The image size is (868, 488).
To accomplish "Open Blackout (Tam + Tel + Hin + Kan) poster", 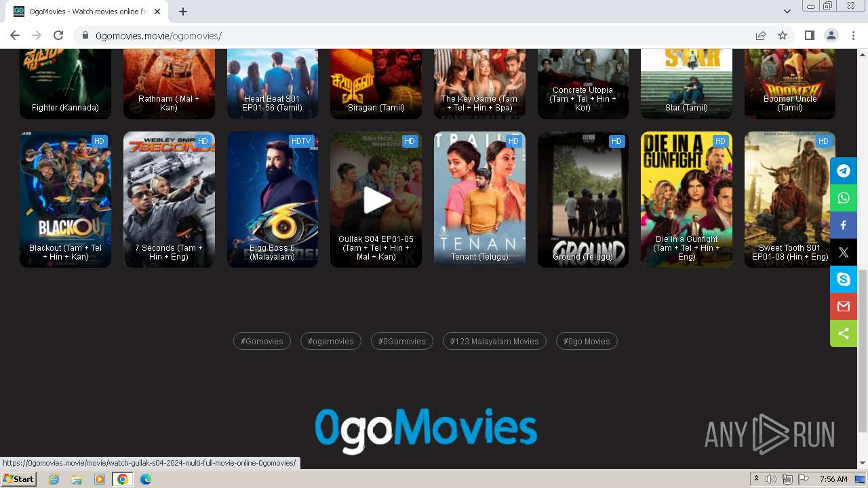I will click(x=65, y=199).
